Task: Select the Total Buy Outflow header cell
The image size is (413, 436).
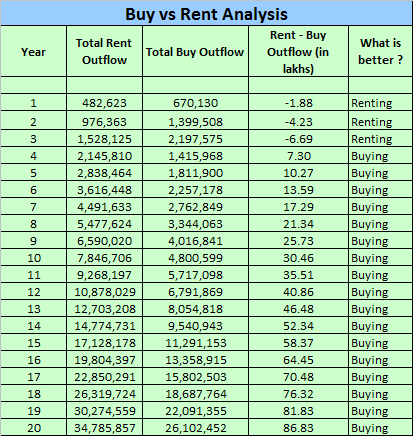Action: [195, 51]
